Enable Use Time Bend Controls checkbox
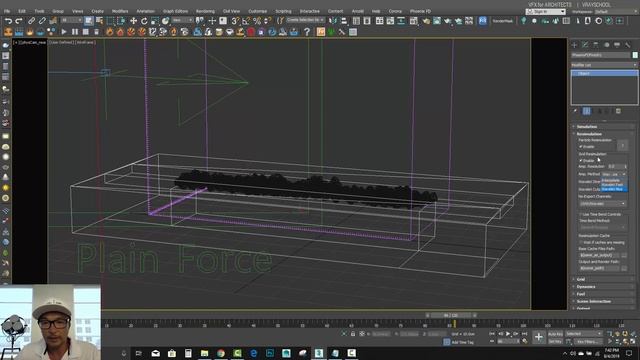 tap(581, 214)
